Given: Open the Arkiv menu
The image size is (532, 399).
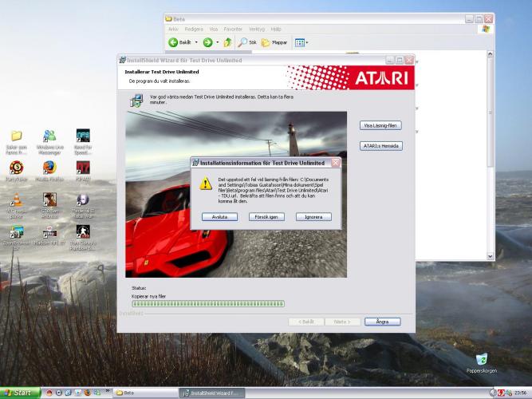Looking at the screenshot, I should (x=174, y=28).
